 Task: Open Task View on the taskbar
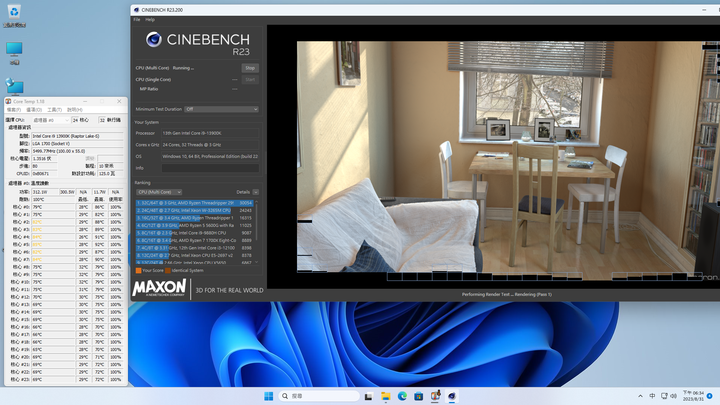368,396
